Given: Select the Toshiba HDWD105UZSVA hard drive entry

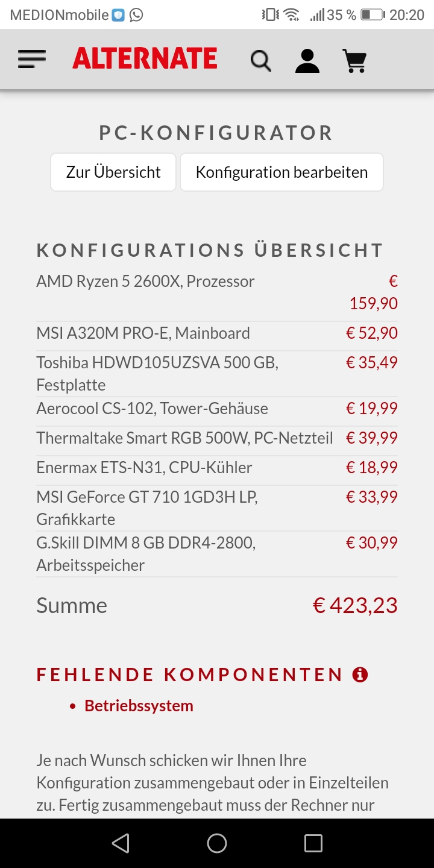Looking at the screenshot, I should point(157,363).
